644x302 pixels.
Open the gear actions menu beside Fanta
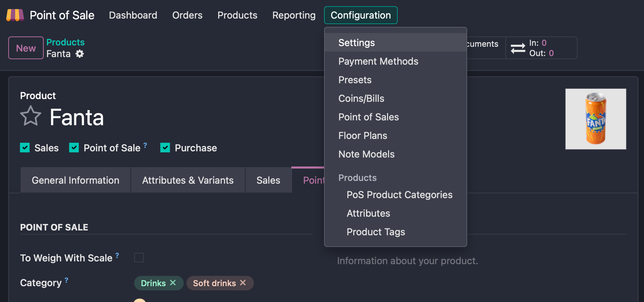point(80,54)
